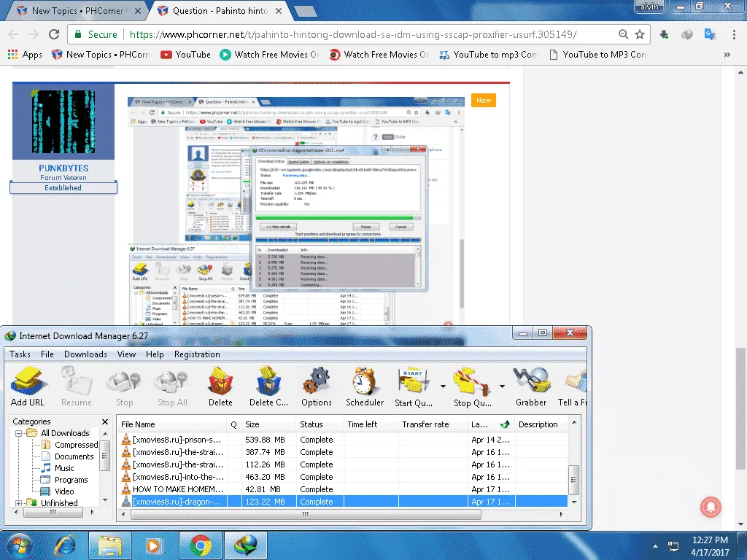Click the zoom magnifier in address bar
747x560 pixels.
click(623, 34)
